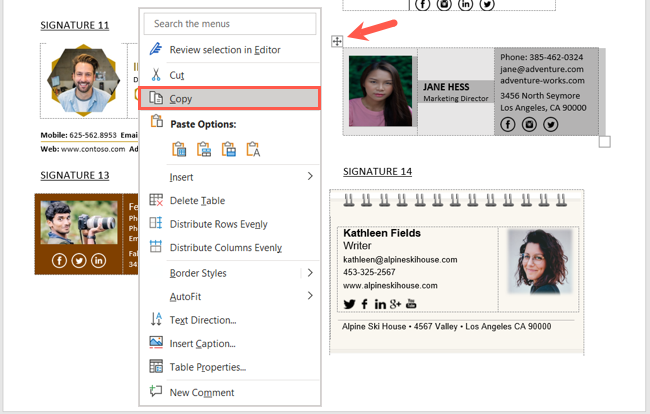Click LinkedIn icon in Signature 13
650x414 pixels.
pos(98,261)
